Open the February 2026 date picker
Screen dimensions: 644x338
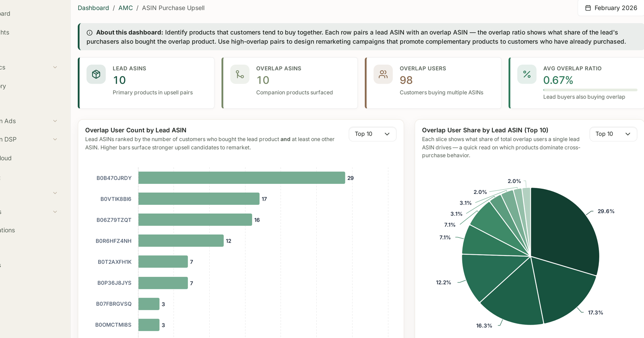coord(611,8)
